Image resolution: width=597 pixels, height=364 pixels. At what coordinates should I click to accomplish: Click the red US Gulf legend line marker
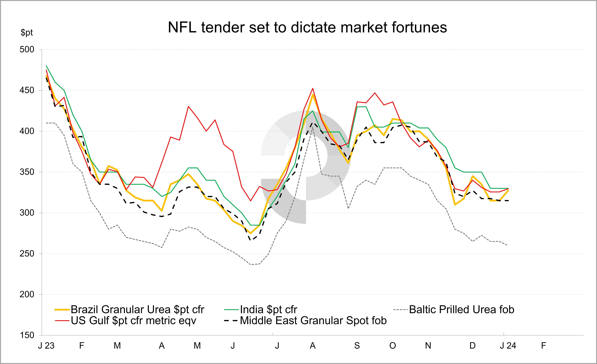pyautogui.click(x=62, y=321)
